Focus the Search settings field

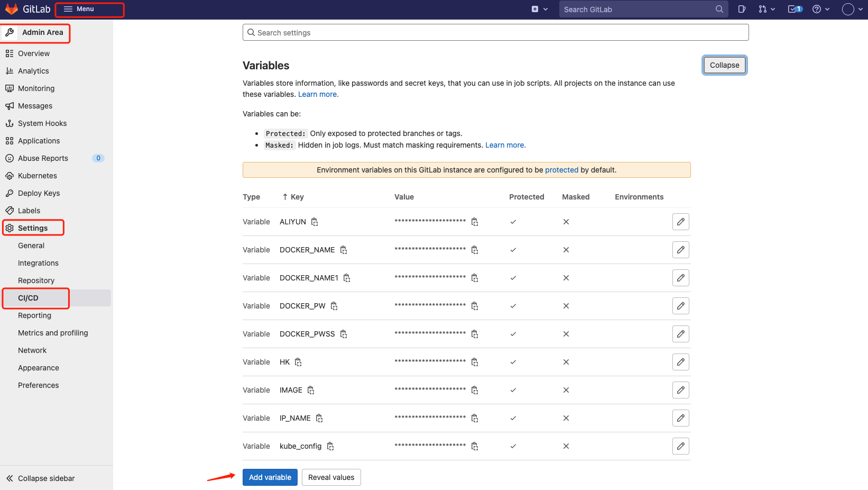tap(496, 32)
